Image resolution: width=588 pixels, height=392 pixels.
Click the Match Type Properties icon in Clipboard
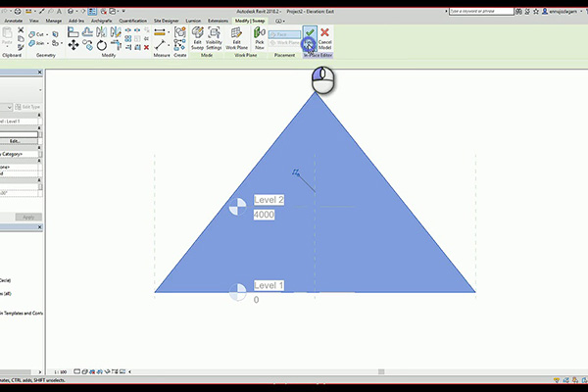pyautogui.click(x=21, y=47)
